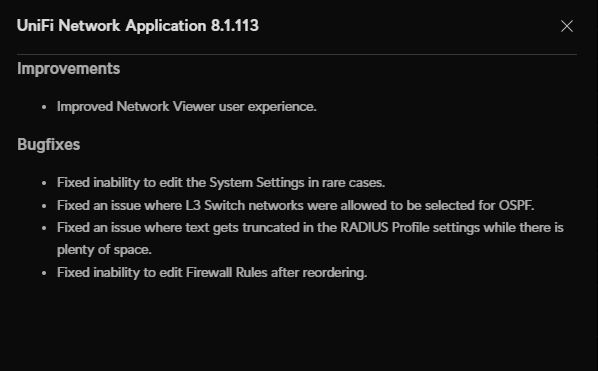This screenshot has width=598, height=371.
Task: Click the Bugfixes heading
Action: pos(48,145)
